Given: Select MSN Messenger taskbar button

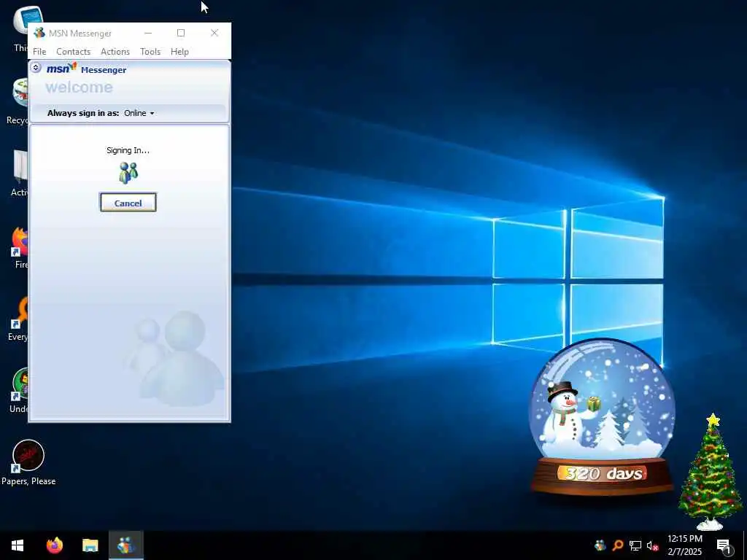Looking at the screenshot, I should tap(125, 545).
